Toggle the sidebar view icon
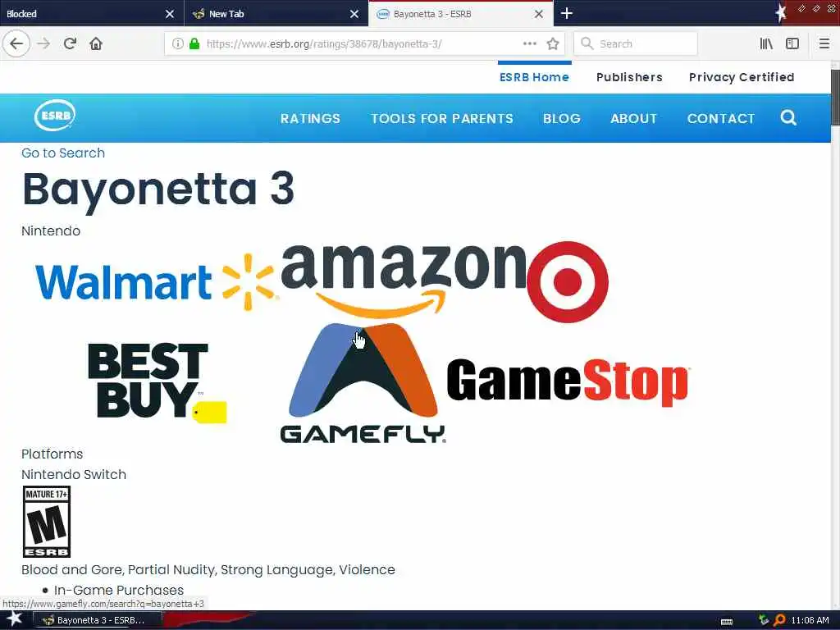840x630 pixels. (x=792, y=43)
